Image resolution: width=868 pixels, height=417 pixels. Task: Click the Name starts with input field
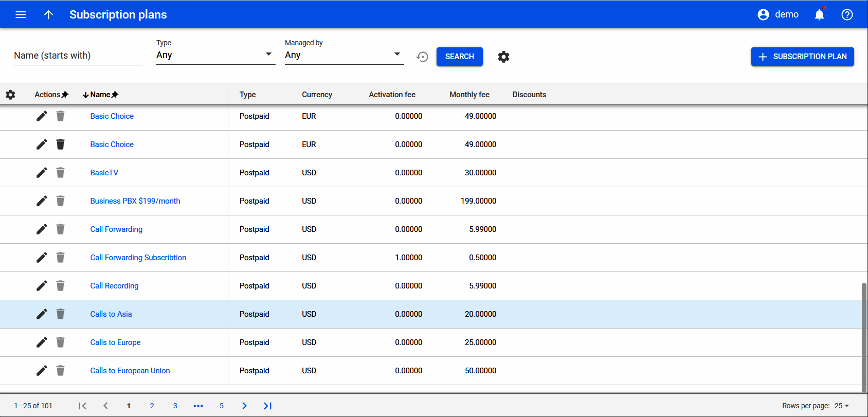(x=78, y=56)
